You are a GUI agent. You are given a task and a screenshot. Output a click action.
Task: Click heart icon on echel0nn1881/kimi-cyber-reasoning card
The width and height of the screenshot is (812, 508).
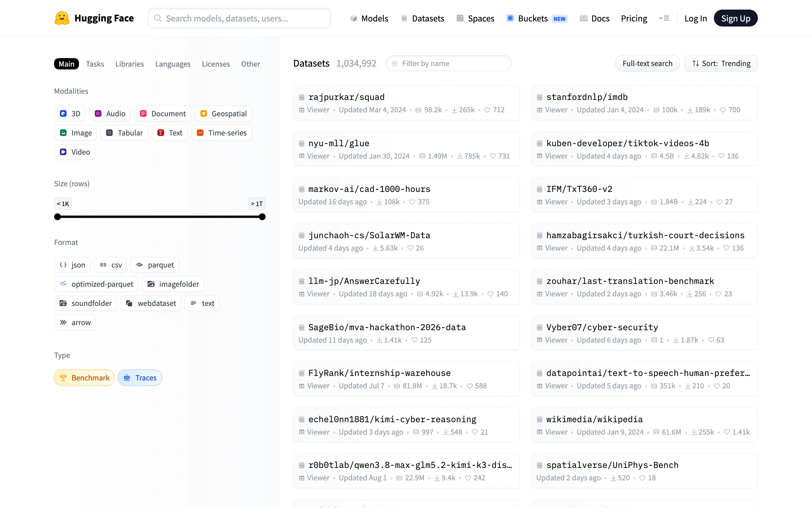tap(475, 432)
